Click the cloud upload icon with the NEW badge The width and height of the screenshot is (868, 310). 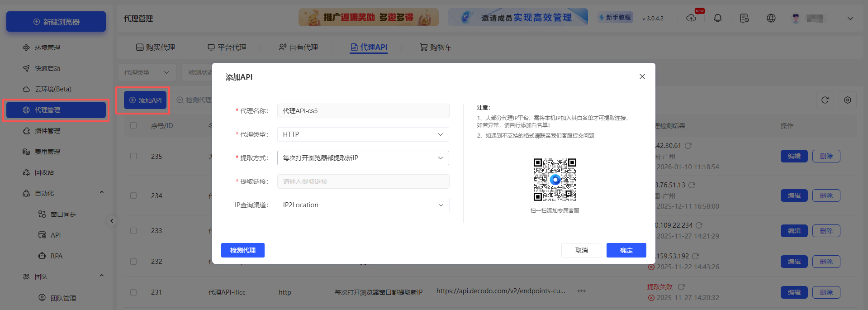click(691, 18)
